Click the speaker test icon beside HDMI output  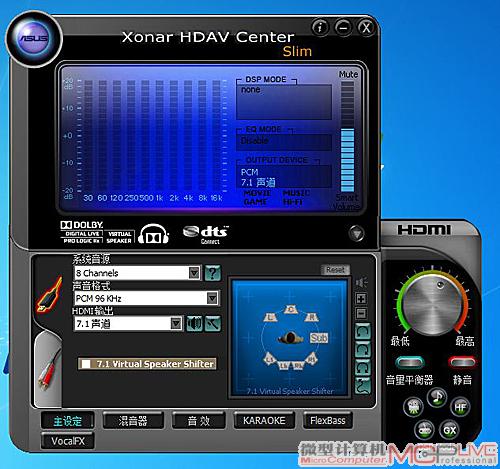194,324
